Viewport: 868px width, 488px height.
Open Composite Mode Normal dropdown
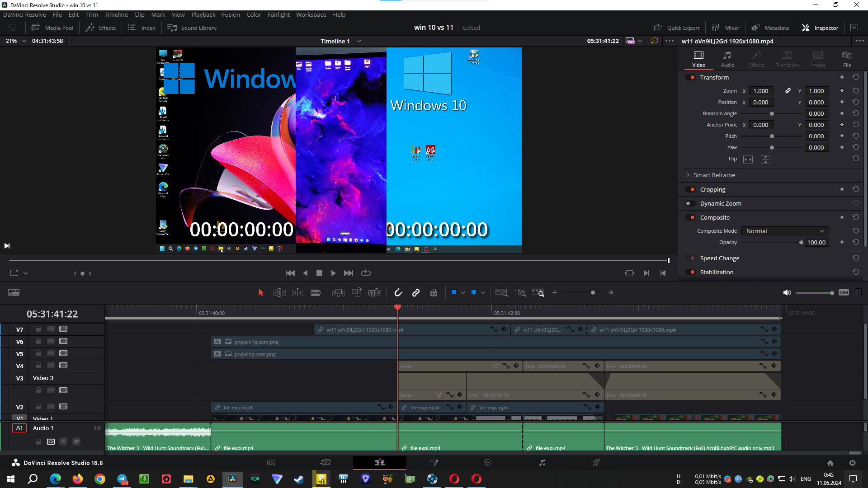pyautogui.click(x=785, y=231)
